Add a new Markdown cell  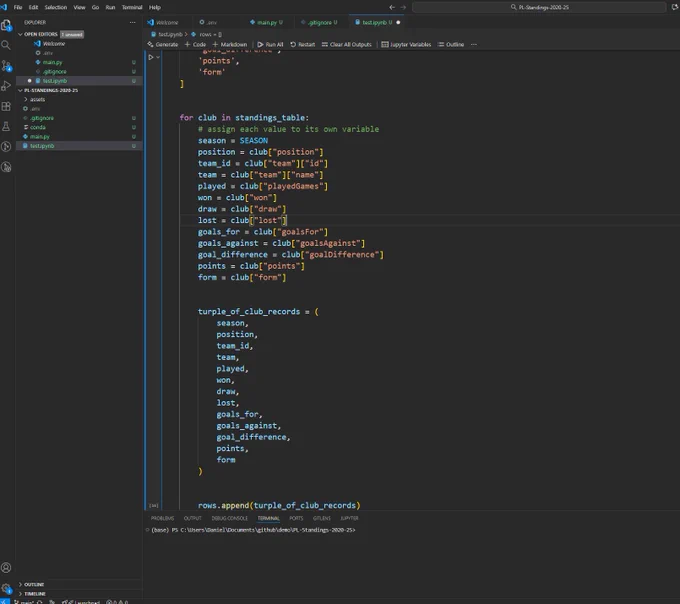click(x=230, y=44)
